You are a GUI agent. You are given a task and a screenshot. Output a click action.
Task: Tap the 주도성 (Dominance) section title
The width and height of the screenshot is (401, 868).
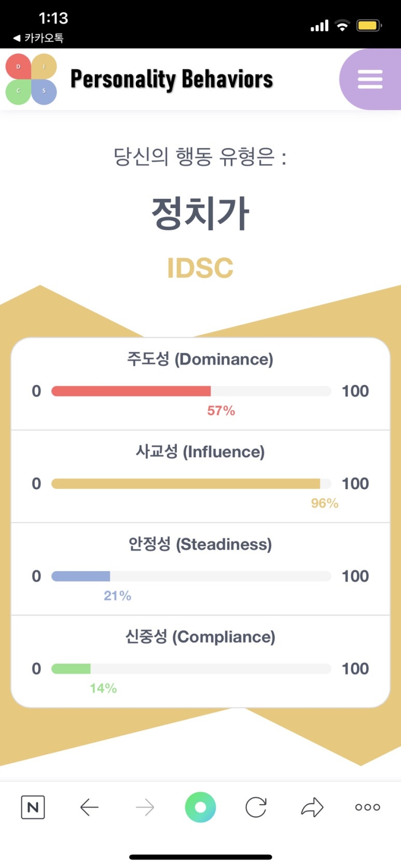tap(200, 359)
